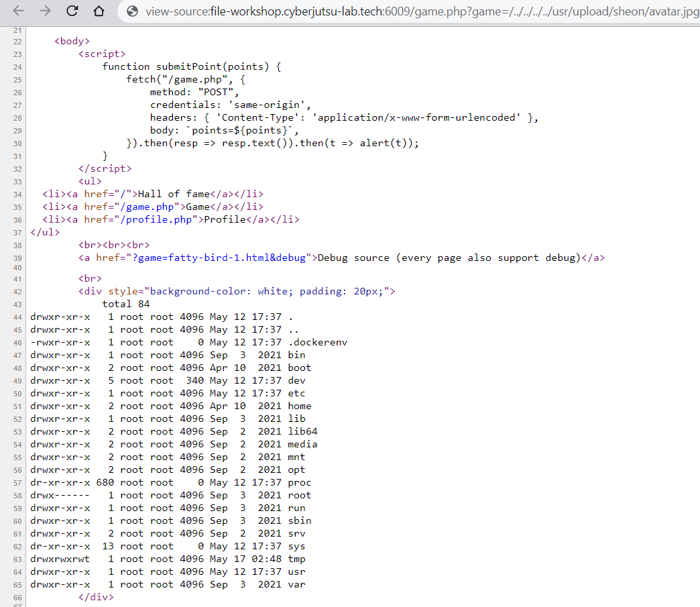Screen dimensions: 700x607
Task: Click the lib64 directory row
Action: coord(174,431)
